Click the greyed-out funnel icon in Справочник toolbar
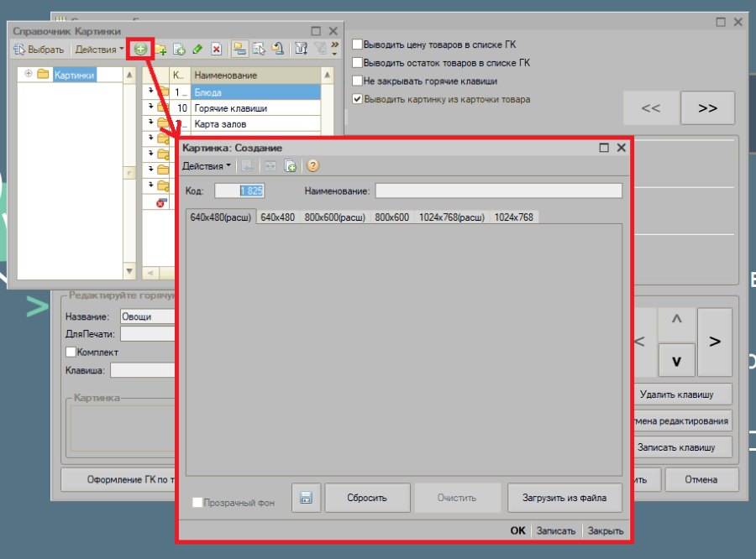756x559 pixels. [319, 49]
